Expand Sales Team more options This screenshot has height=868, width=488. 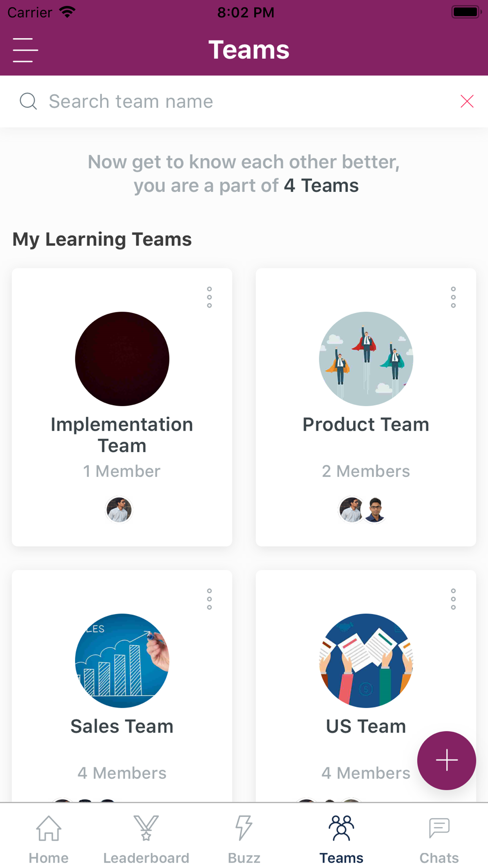pyautogui.click(x=209, y=599)
